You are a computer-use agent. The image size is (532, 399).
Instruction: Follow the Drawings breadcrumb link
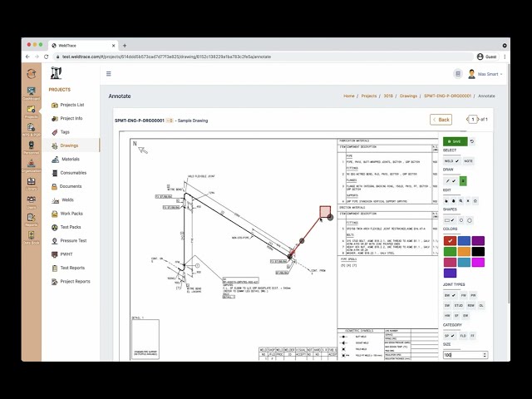(408, 96)
